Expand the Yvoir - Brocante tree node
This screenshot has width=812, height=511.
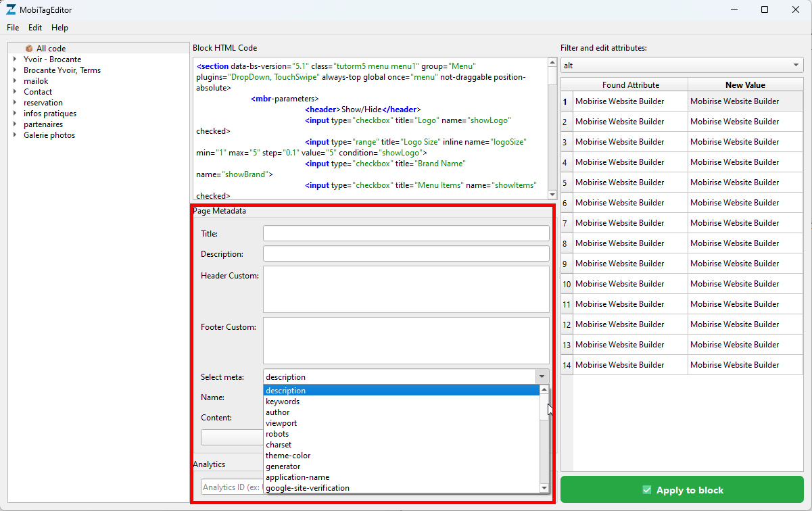[15, 59]
